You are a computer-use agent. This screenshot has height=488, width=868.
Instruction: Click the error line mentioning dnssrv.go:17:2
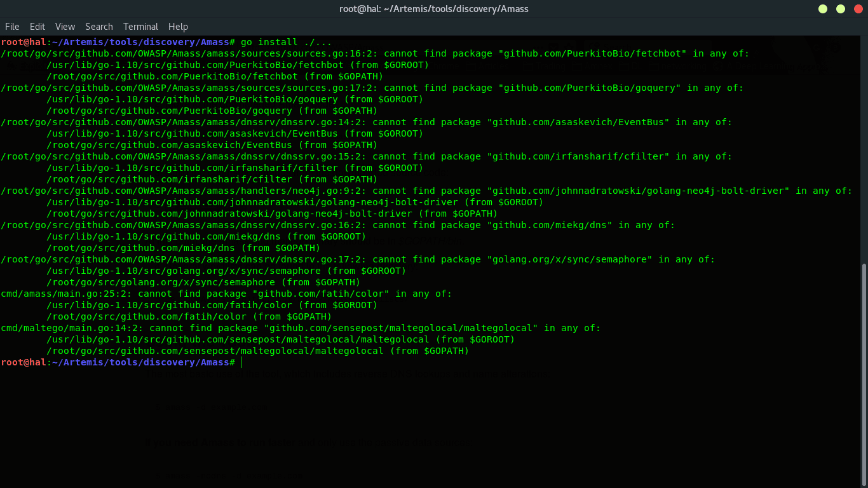click(358, 259)
